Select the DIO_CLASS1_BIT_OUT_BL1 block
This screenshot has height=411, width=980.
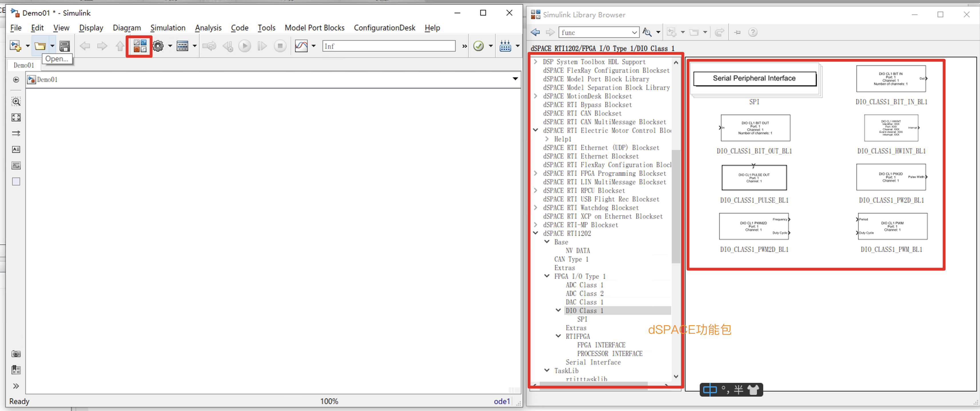click(x=755, y=128)
